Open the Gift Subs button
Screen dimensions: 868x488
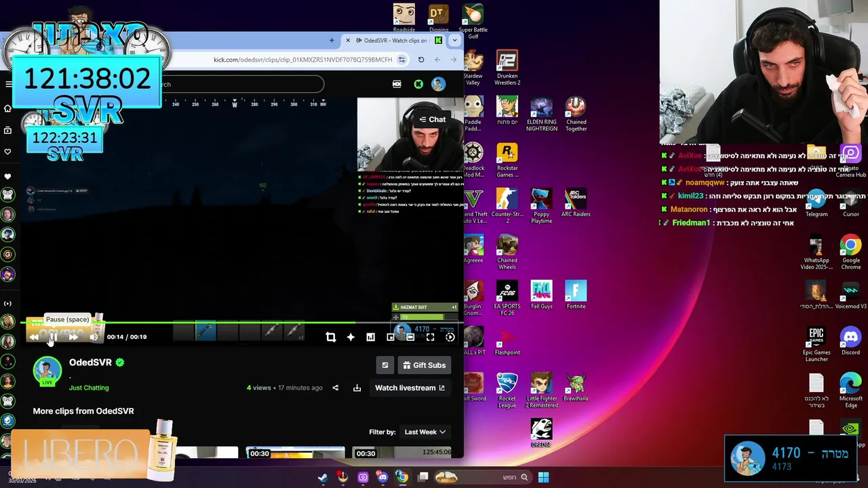(424, 365)
